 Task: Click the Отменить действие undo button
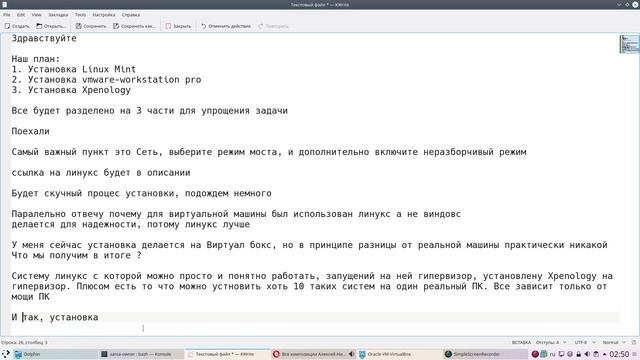(226, 26)
